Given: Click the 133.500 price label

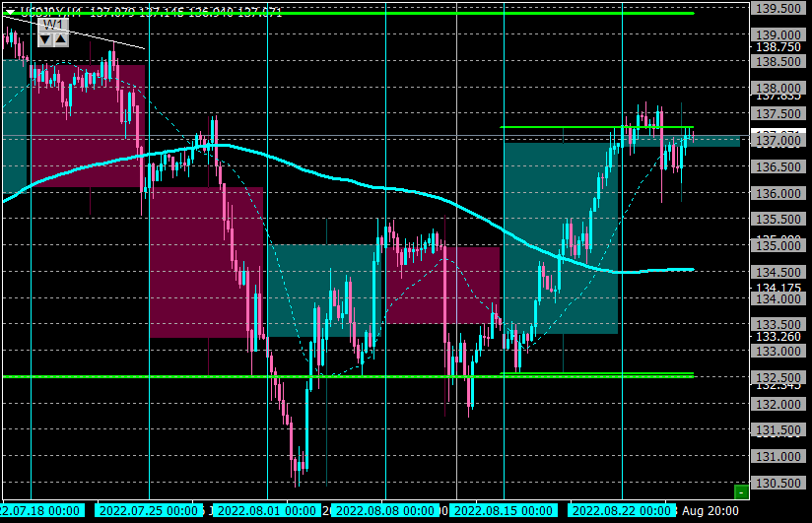Looking at the screenshot, I should (778, 325).
